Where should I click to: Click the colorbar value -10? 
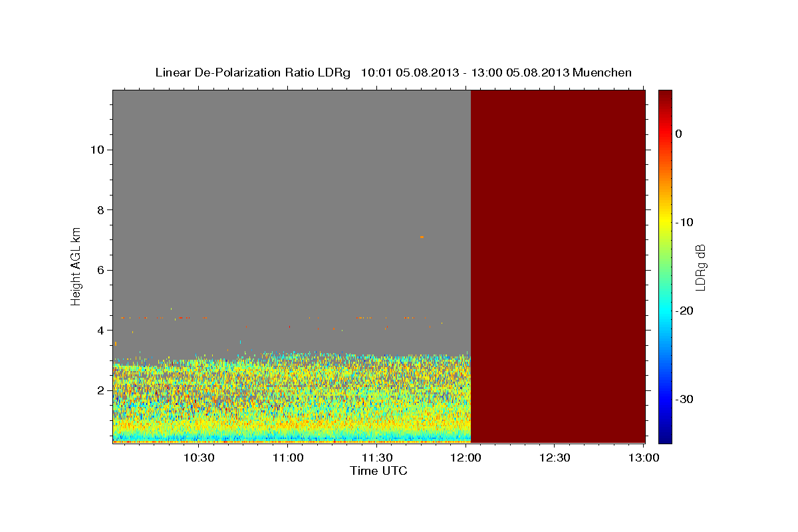tap(685, 222)
